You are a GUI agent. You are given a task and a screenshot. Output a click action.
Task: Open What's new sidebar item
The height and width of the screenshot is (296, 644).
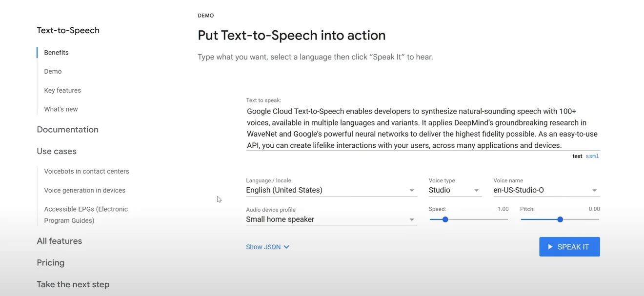pyautogui.click(x=61, y=109)
